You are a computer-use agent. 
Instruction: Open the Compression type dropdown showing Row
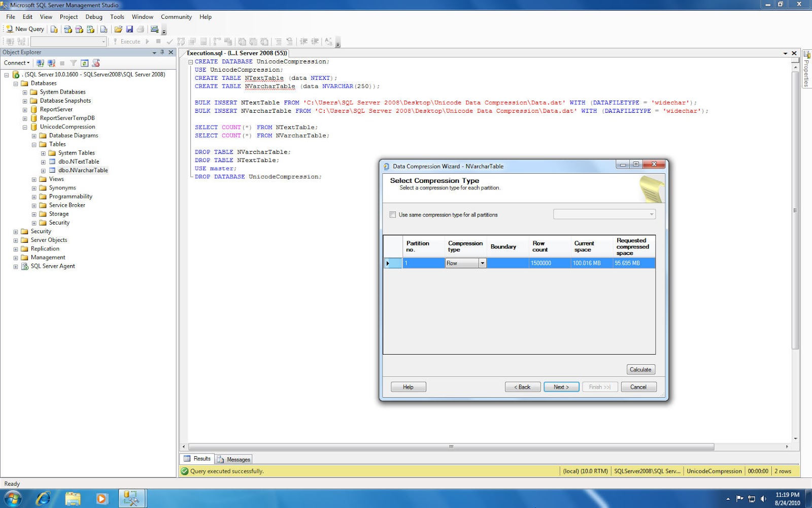point(482,263)
